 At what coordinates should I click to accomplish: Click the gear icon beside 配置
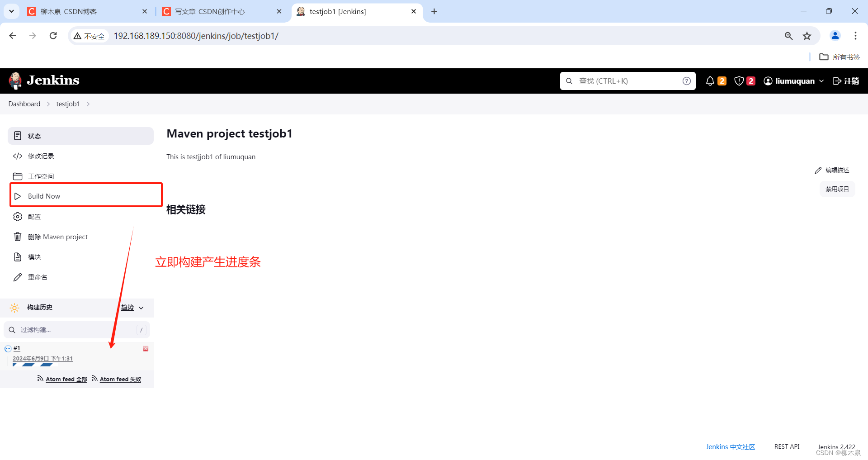tap(18, 217)
